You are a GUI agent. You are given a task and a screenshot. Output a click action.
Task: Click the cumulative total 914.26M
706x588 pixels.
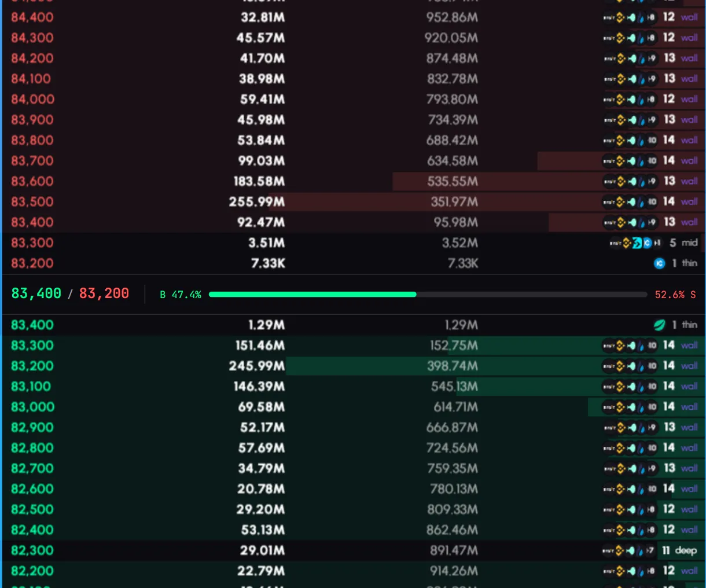[x=454, y=571]
